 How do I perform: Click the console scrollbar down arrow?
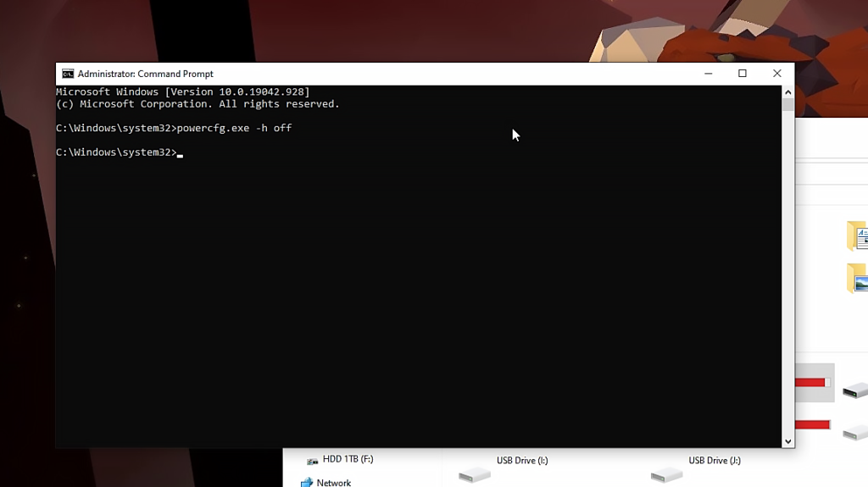[787, 441]
